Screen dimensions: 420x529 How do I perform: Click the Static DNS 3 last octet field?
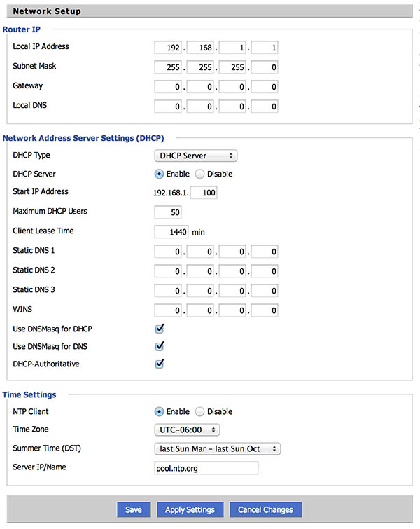(x=265, y=291)
